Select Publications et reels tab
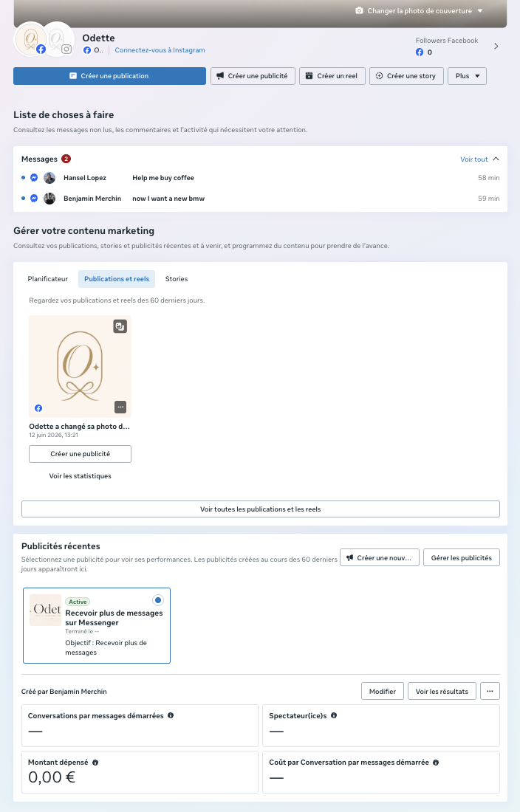520x812 pixels. tap(117, 279)
